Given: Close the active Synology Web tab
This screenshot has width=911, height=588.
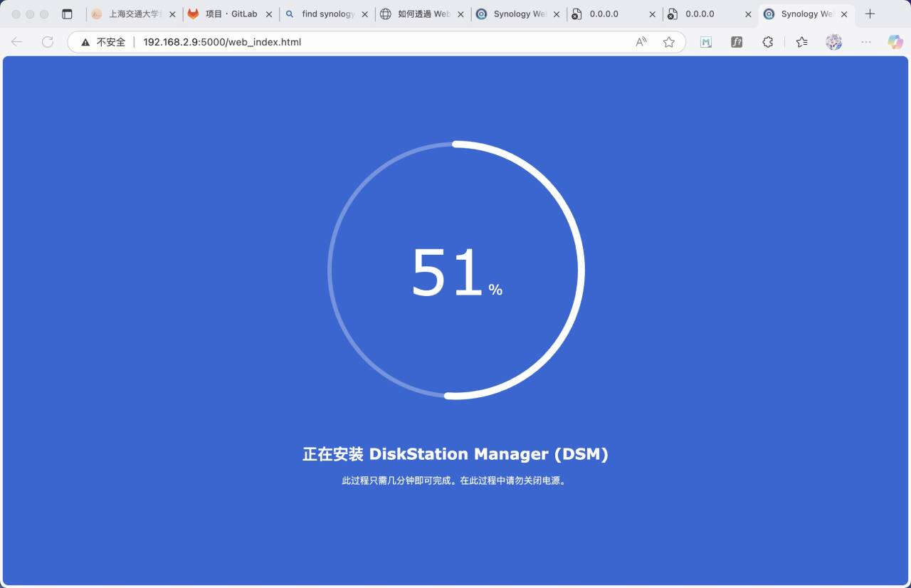Looking at the screenshot, I should tap(844, 14).
